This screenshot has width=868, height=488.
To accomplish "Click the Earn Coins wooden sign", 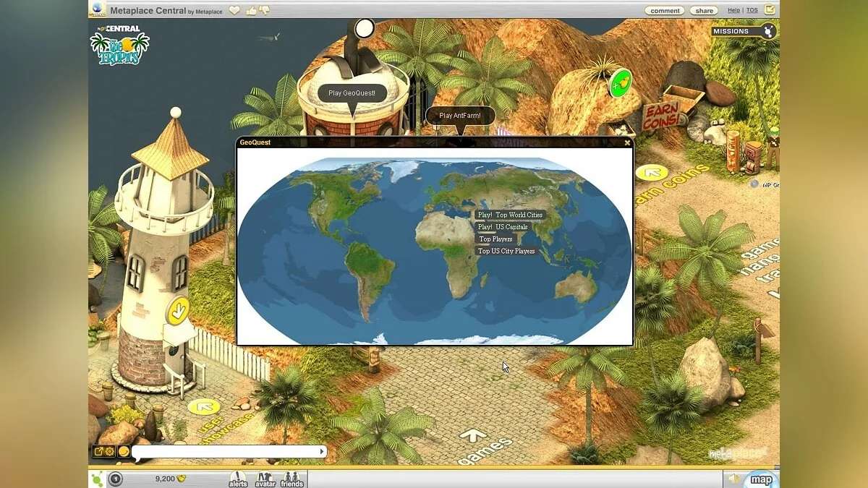I will point(662,117).
